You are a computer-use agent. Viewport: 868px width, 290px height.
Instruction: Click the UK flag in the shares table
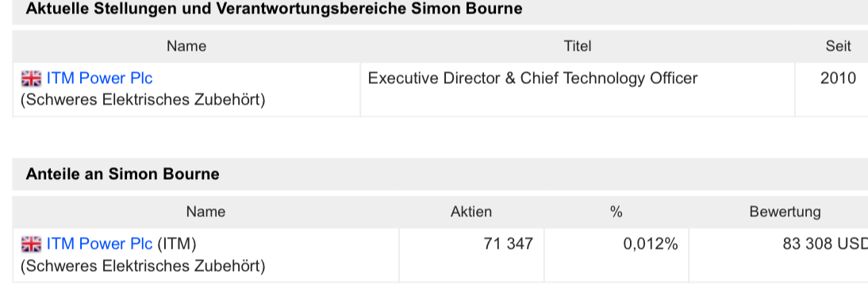[x=31, y=244]
